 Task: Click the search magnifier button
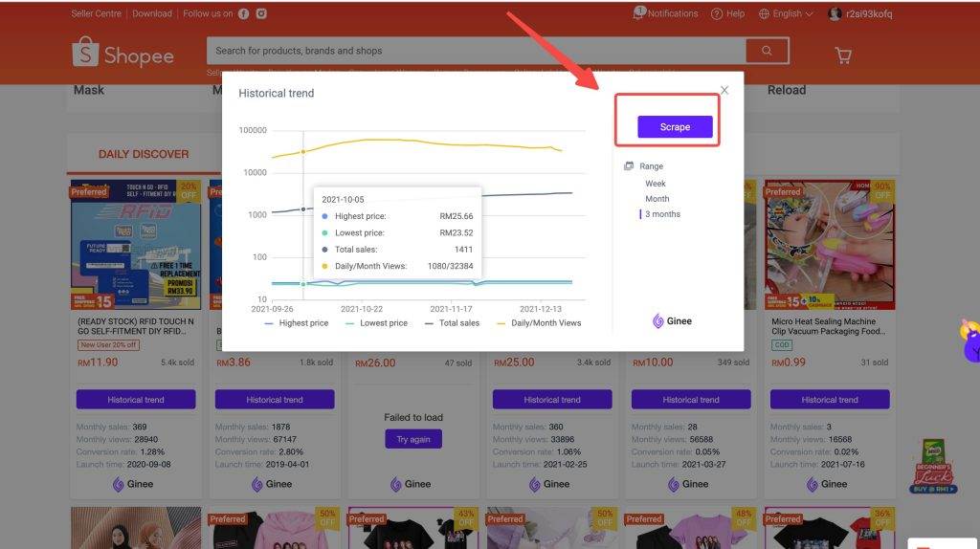coord(767,51)
